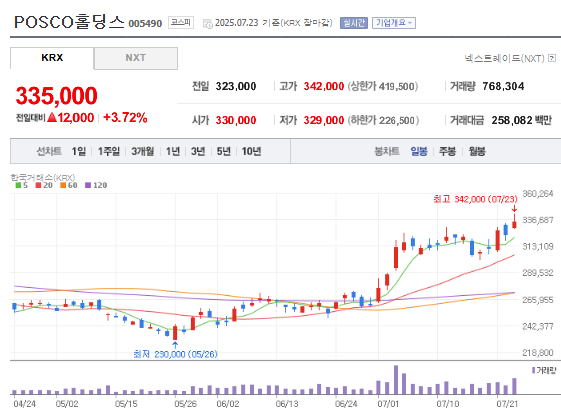The height and width of the screenshot is (411, 561).
Task: Click the 07/10 date axis label
Action: click(448, 404)
